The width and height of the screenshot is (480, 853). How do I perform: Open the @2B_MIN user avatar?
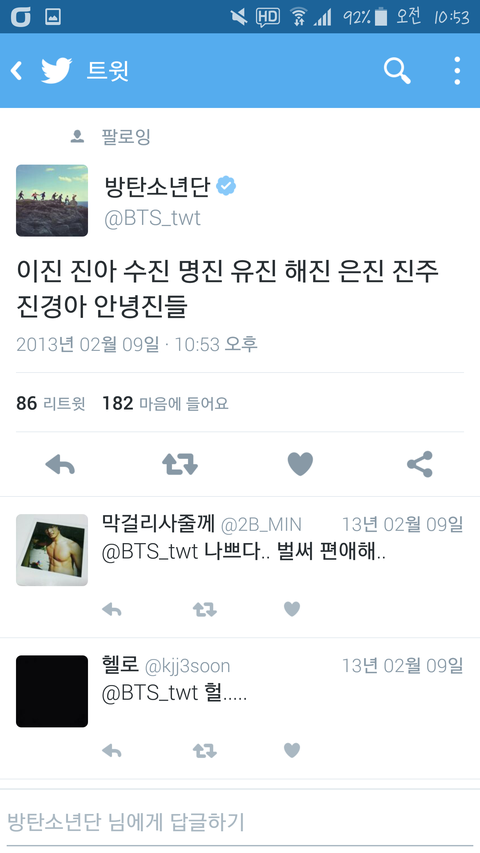pyautogui.click(x=52, y=550)
